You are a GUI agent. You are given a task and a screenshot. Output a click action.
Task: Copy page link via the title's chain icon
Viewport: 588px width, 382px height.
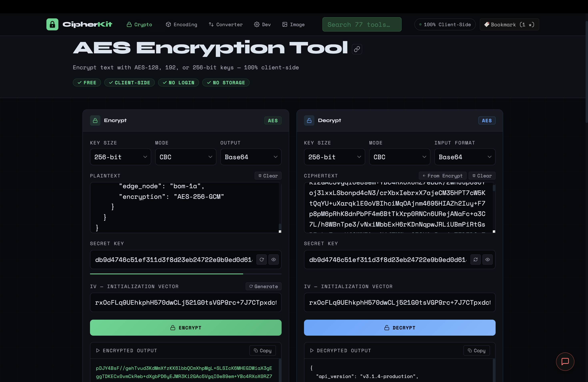(x=357, y=49)
